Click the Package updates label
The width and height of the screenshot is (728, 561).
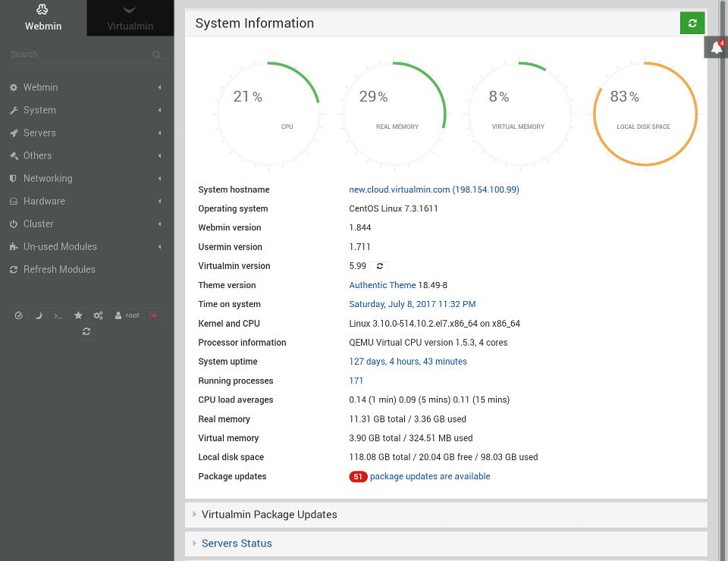(x=232, y=476)
